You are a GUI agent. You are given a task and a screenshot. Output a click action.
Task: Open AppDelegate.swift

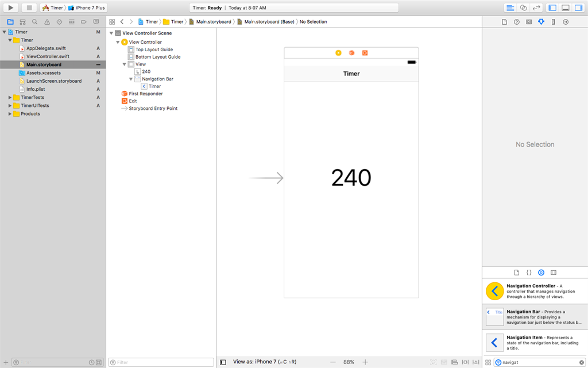(46, 48)
